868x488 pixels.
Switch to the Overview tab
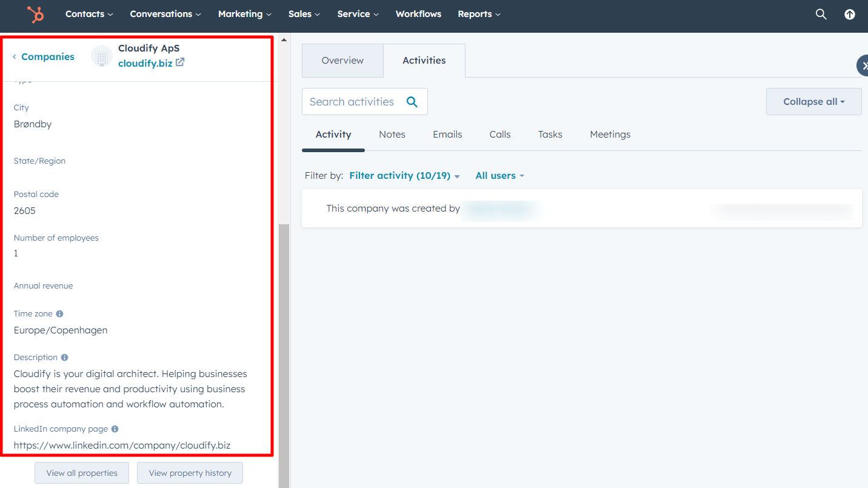click(x=342, y=60)
